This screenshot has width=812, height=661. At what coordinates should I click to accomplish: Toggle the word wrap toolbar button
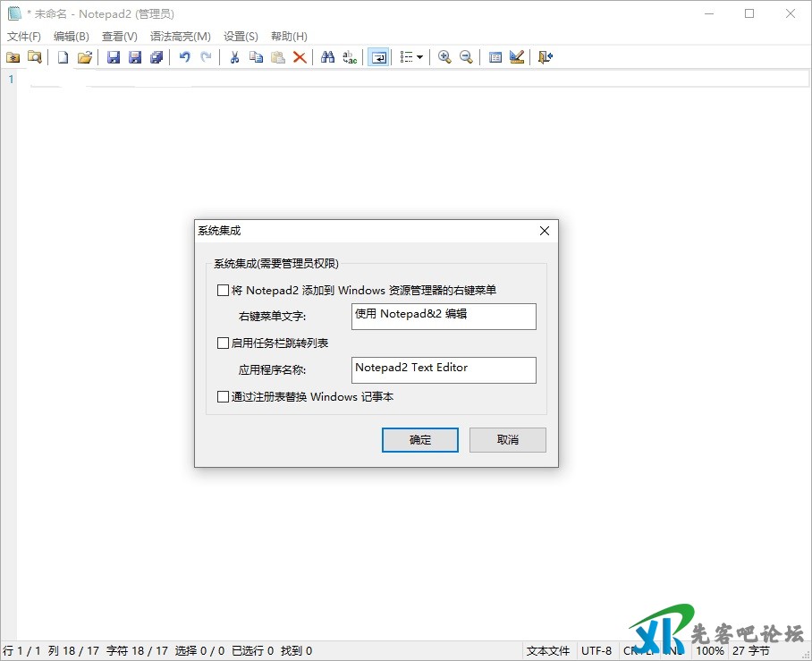[x=378, y=57]
